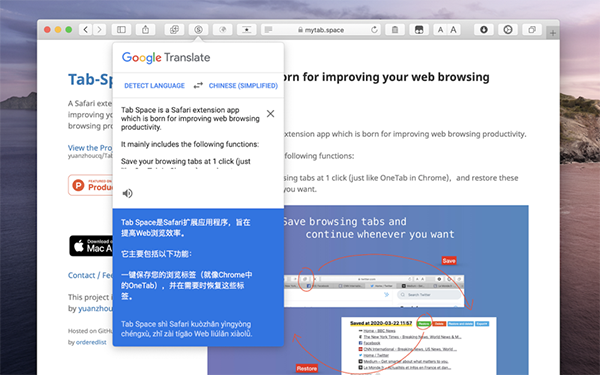Screen dimensions: 600x375
Task: Show downloads with the download arrow icon
Action: coord(484,29)
